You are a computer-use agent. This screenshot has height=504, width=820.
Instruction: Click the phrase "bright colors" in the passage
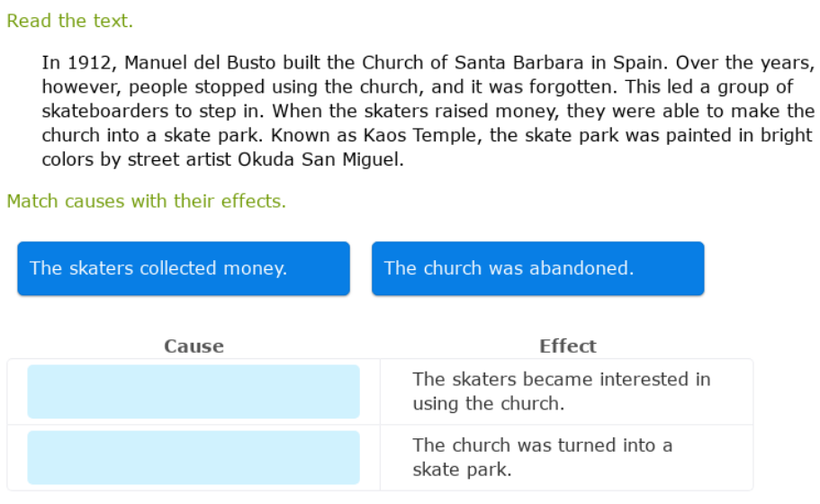(785, 136)
